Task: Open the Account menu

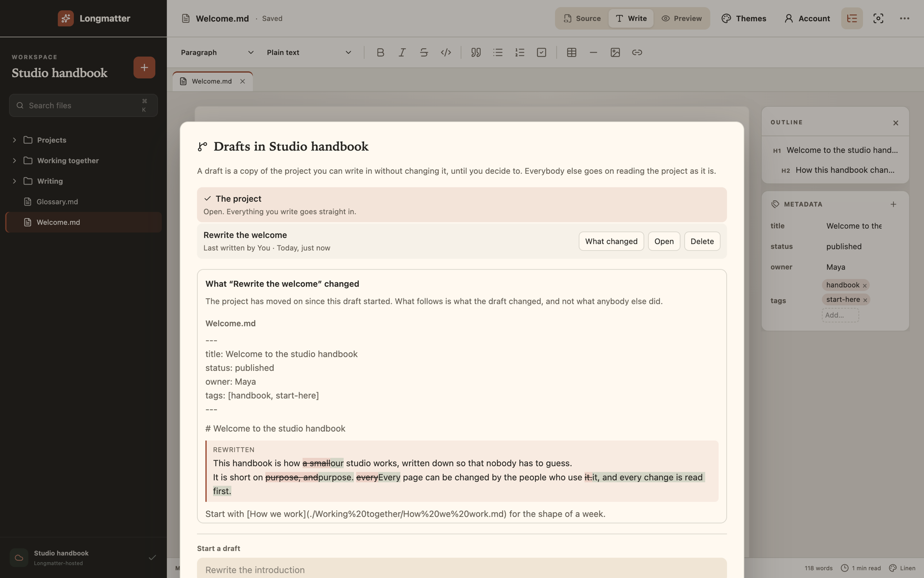Action: point(807,18)
